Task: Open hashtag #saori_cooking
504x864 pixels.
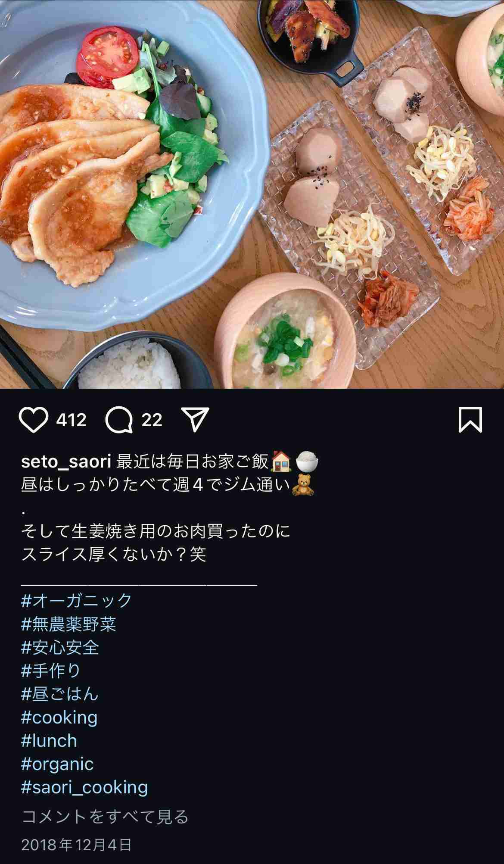Action: click(84, 787)
